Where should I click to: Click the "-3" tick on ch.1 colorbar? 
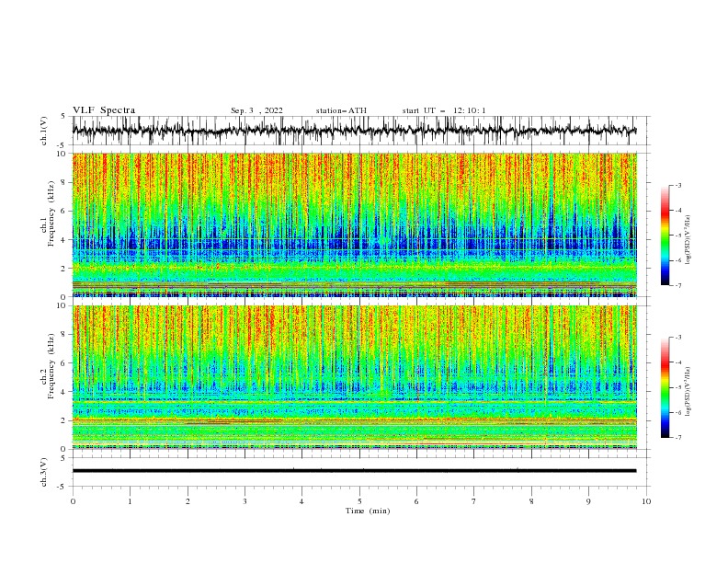(677, 185)
